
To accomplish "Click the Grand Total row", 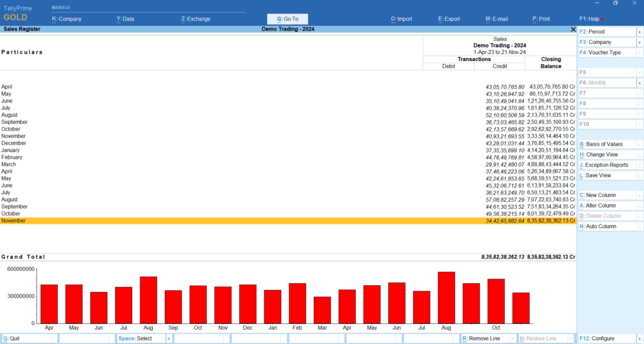I will pos(288,257).
